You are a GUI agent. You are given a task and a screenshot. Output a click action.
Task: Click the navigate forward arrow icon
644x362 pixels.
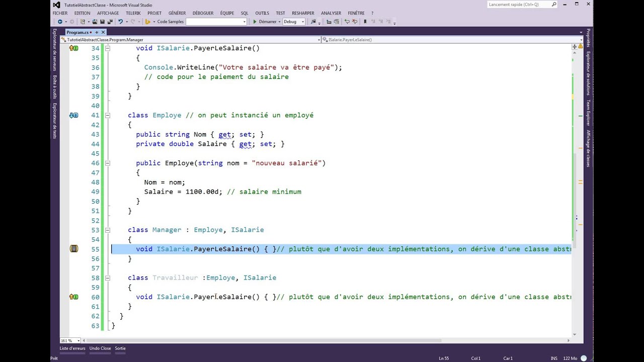coord(72,22)
